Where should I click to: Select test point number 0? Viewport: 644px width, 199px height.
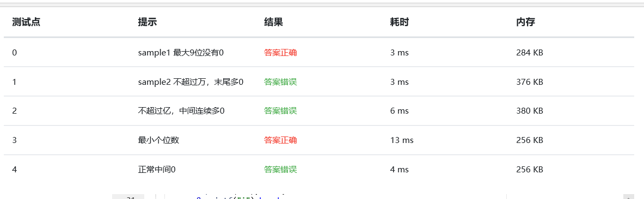[x=15, y=53]
